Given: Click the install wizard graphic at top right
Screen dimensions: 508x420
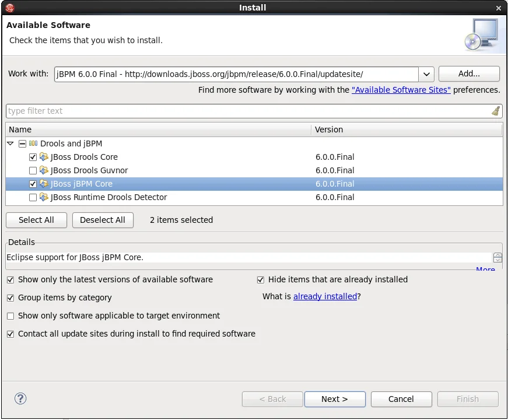Looking at the screenshot, I should [x=482, y=35].
